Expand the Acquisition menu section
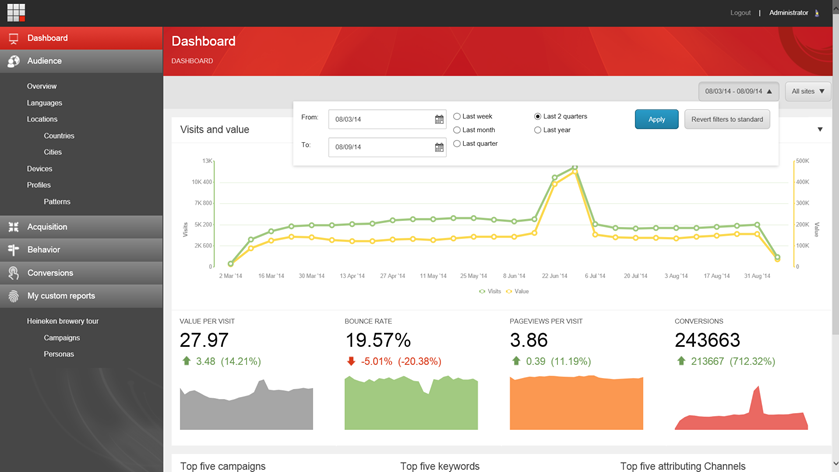Viewport: 839px width, 472px height. click(81, 227)
